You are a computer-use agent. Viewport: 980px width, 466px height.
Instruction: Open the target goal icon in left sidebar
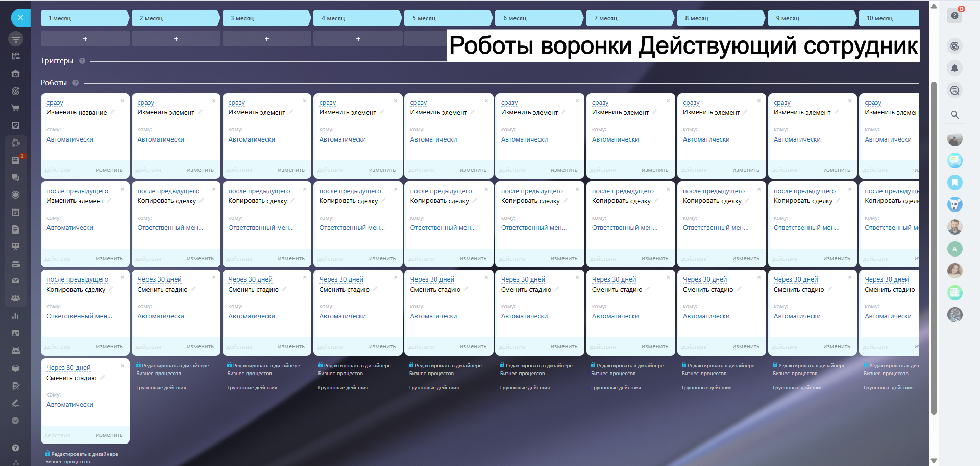pyautogui.click(x=16, y=91)
